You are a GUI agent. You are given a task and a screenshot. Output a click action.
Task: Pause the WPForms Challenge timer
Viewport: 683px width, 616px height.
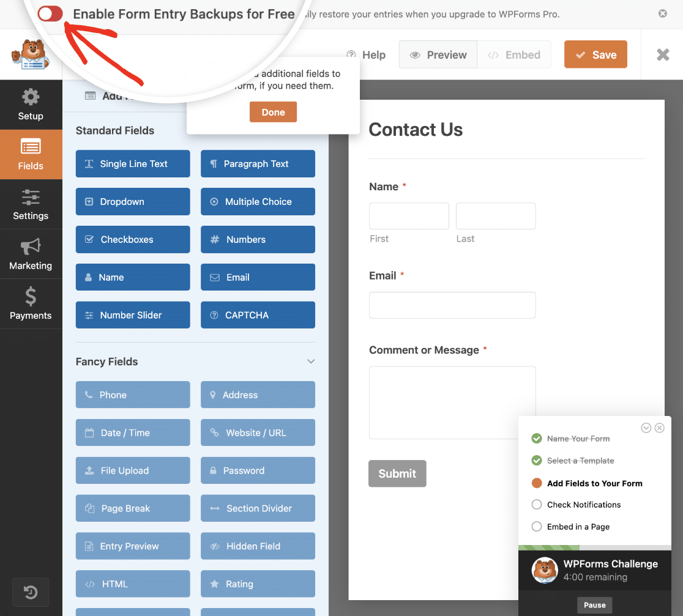(595, 605)
